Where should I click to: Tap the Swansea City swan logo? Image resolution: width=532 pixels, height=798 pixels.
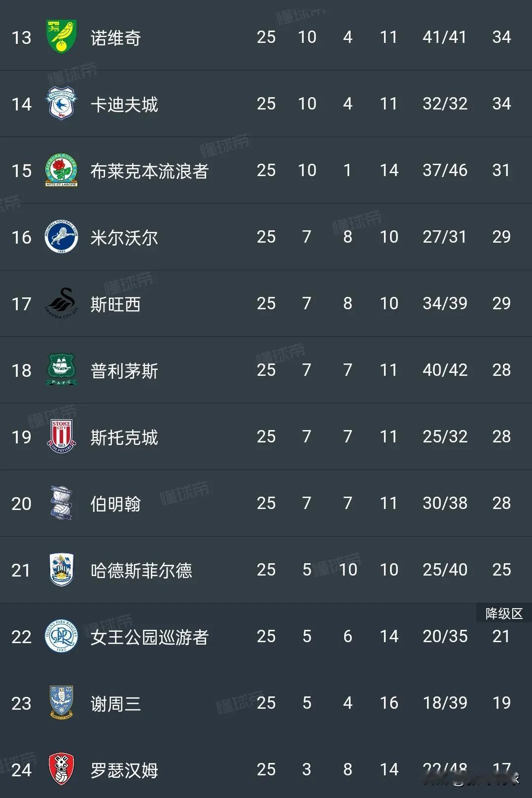click(61, 303)
